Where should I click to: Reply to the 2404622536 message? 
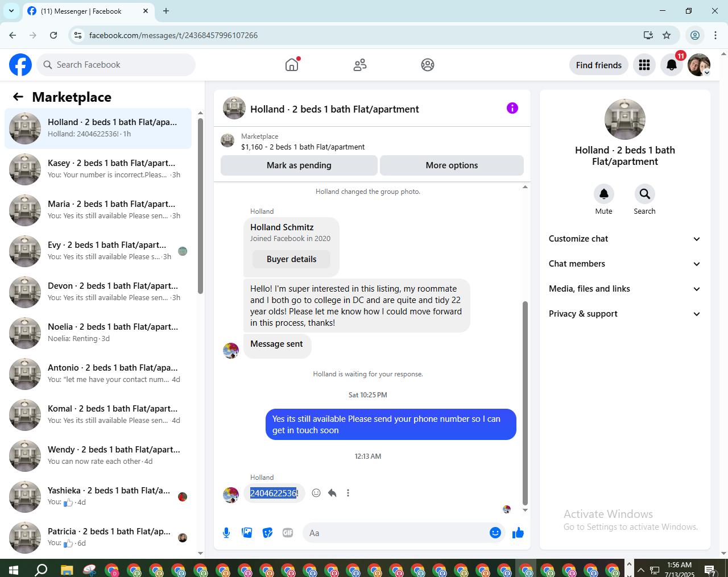332,493
